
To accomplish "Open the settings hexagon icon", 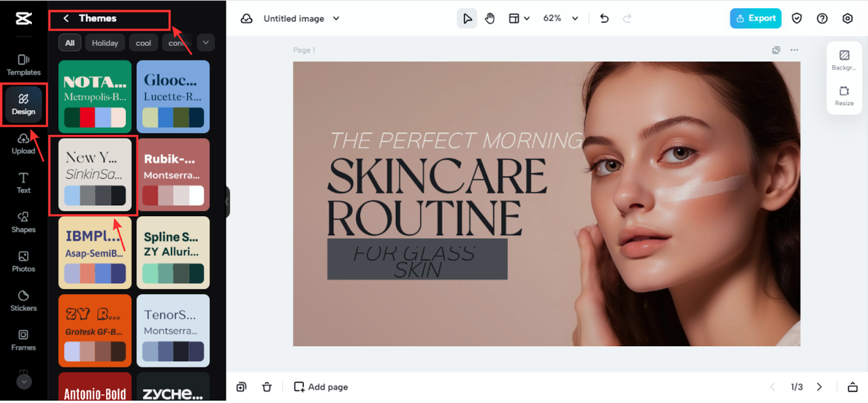I will tap(847, 18).
